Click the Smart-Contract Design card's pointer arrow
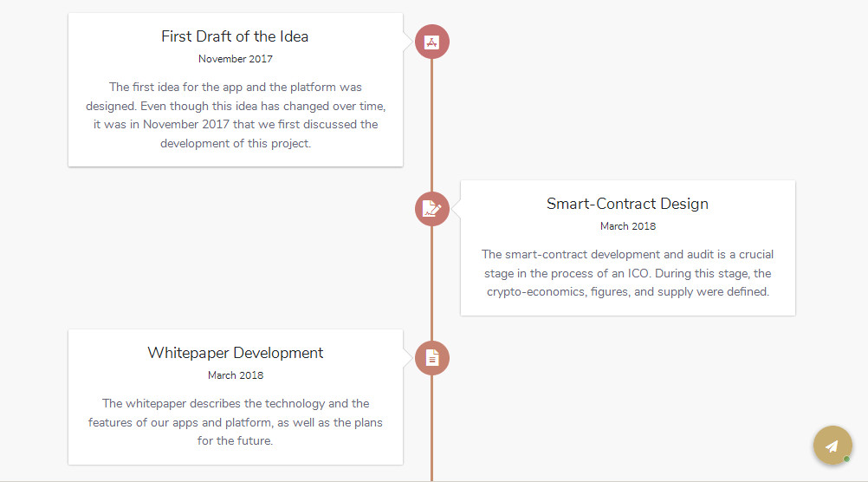 457,208
